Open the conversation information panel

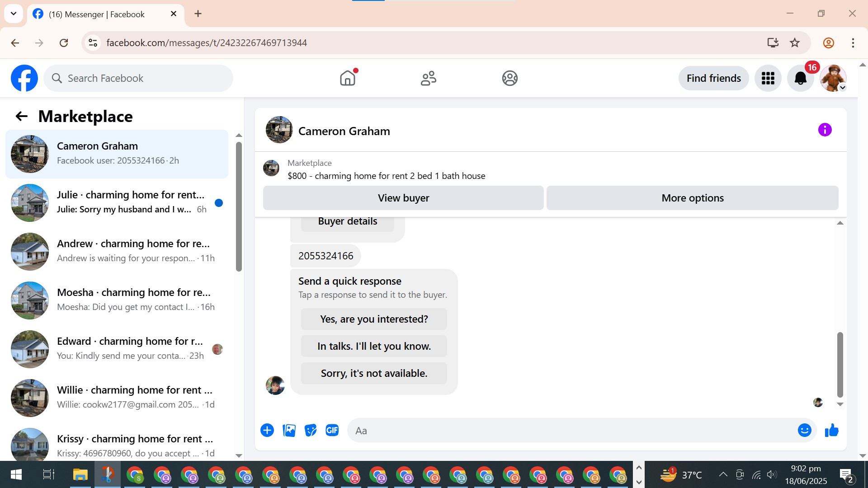(x=825, y=130)
